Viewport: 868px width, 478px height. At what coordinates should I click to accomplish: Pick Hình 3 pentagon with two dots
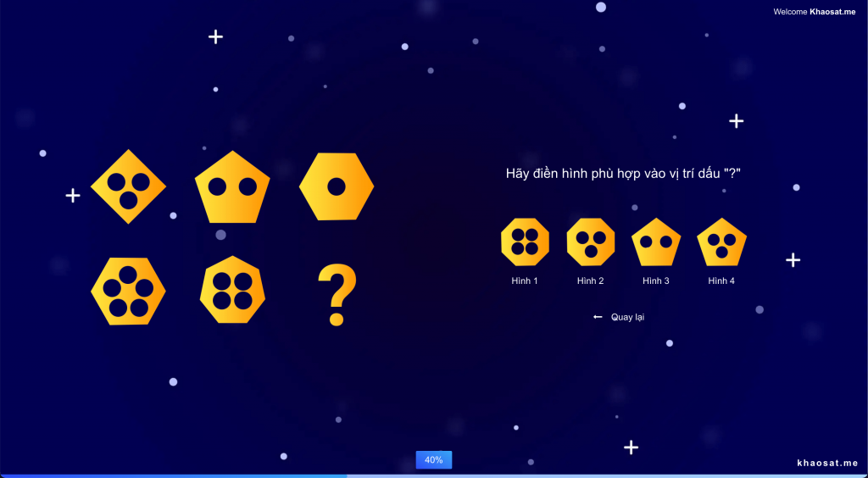point(656,242)
